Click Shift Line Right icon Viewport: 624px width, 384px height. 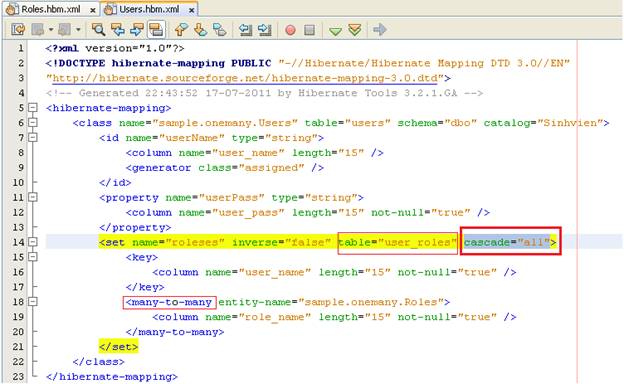pos(265,29)
